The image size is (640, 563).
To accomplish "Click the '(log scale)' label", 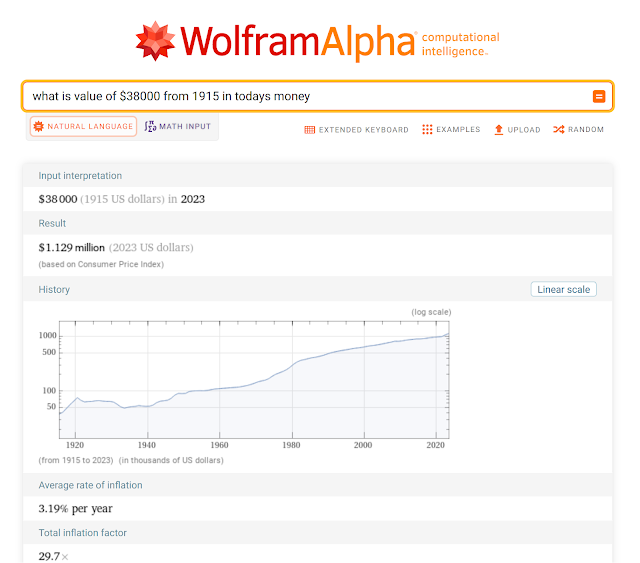I will point(431,312).
